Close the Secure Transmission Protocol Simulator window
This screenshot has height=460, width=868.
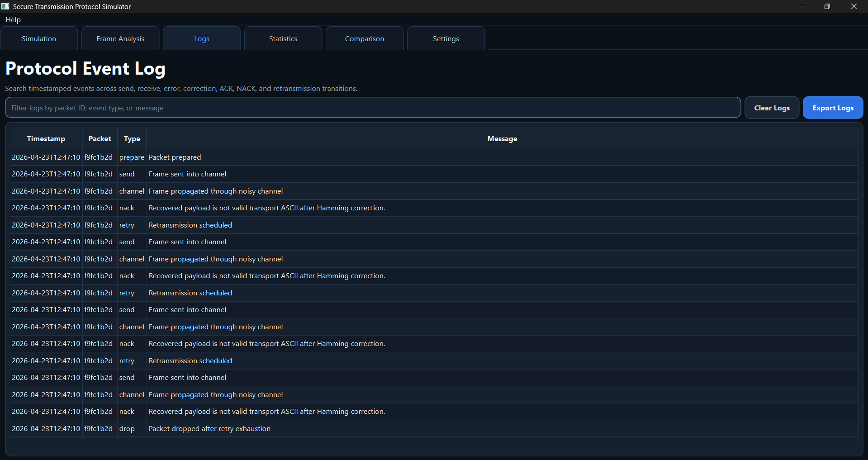[x=854, y=6]
